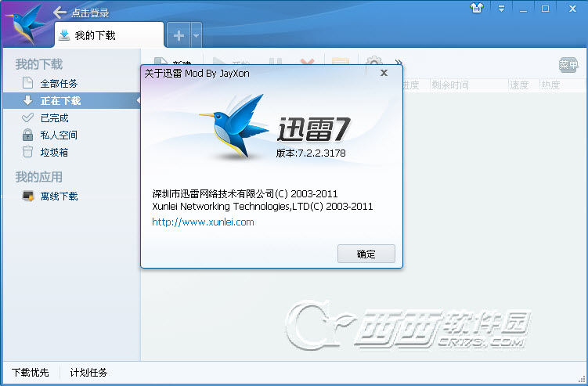The width and height of the screenshot is (588, 386).
Task: Open the dropdown arrow beside the plus tab
Action: 196,36
